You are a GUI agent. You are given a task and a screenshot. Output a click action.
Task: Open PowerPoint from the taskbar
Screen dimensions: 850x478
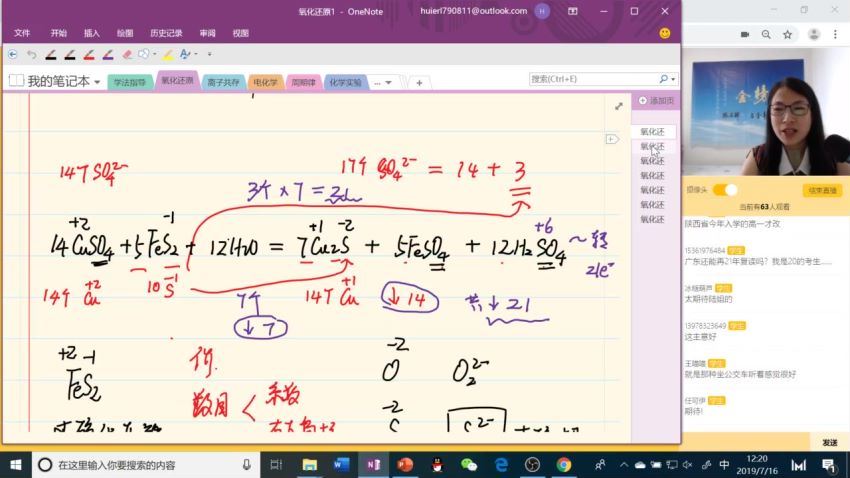click(405, 465)
